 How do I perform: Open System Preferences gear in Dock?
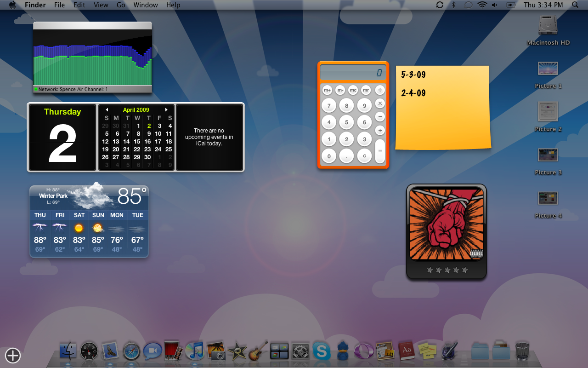(300, 351)
